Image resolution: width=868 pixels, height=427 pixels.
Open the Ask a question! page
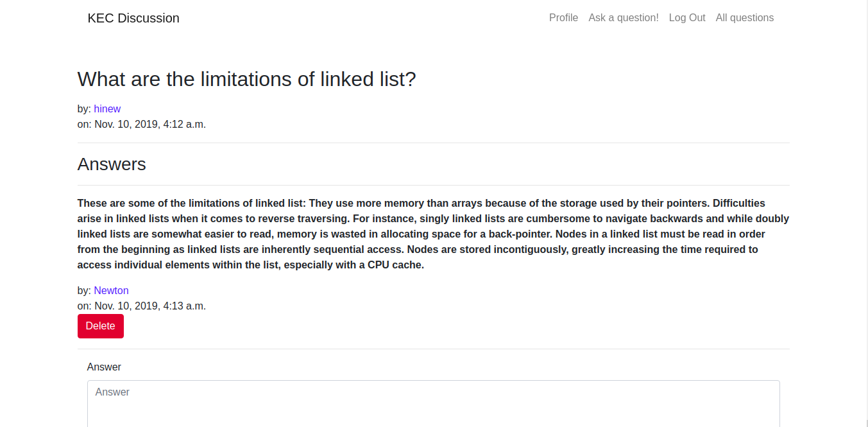pyautogui.click(x=624, y=18)
